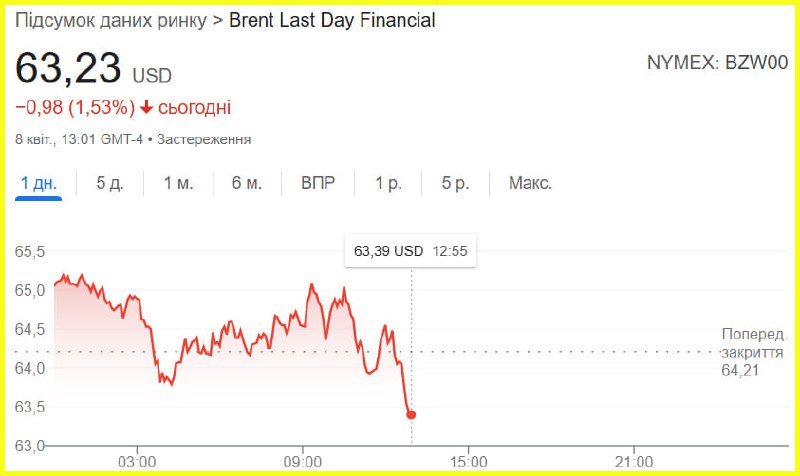
Task: Show the 5 р. five-year chart
Action: pos(456,183)
